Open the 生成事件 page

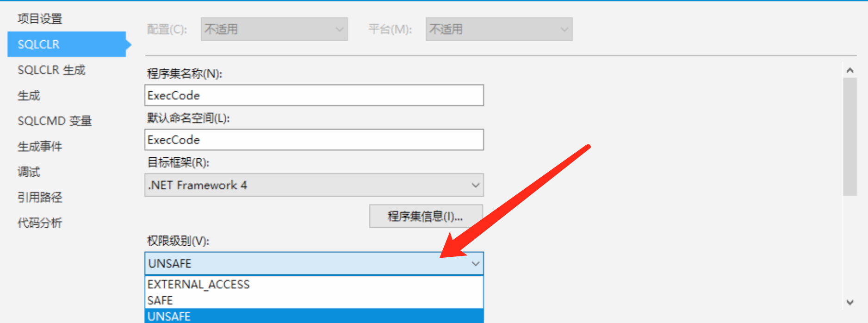40,146
